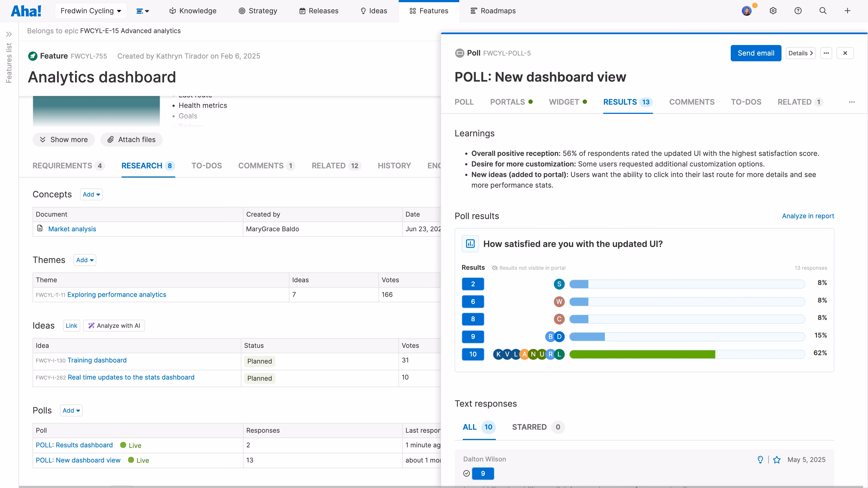Click user avatar K on score 10
This screenshot has height=488, width=868.
click(498, 354)
